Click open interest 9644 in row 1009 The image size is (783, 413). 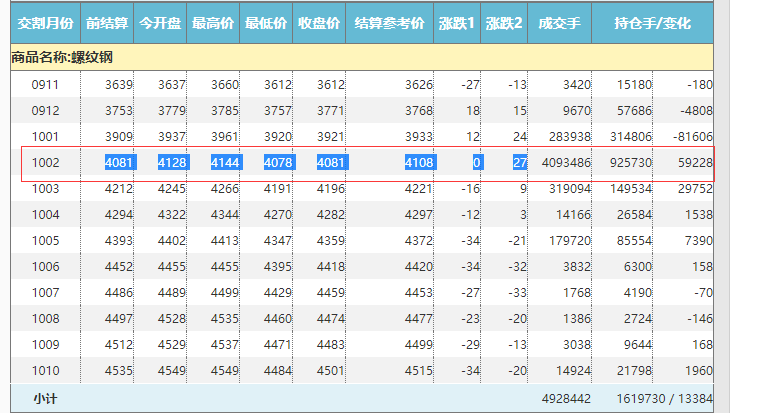pos(638,345)
